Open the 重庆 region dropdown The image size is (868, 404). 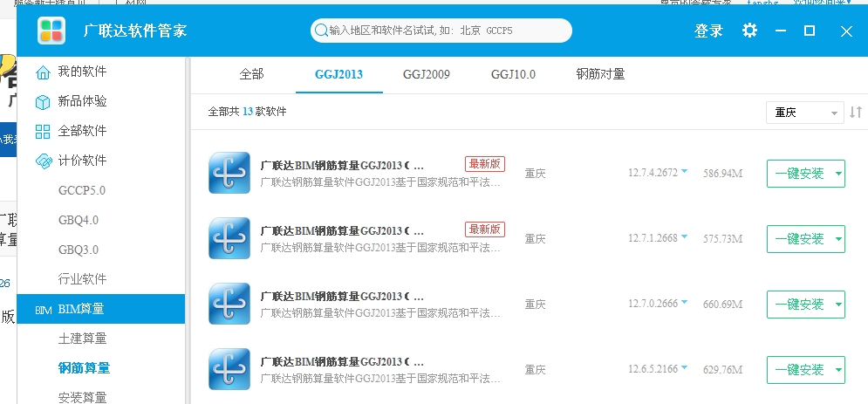[805, 113]
